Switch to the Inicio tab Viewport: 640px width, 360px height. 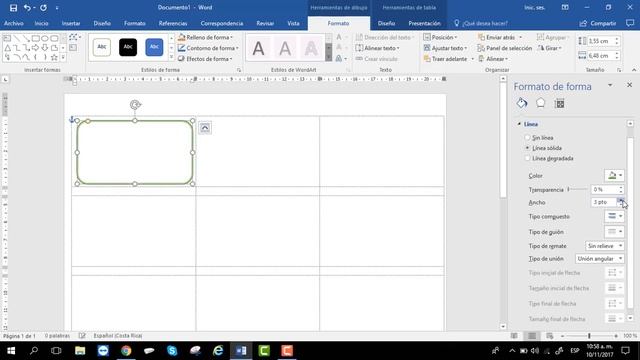[x=41, y=23]
